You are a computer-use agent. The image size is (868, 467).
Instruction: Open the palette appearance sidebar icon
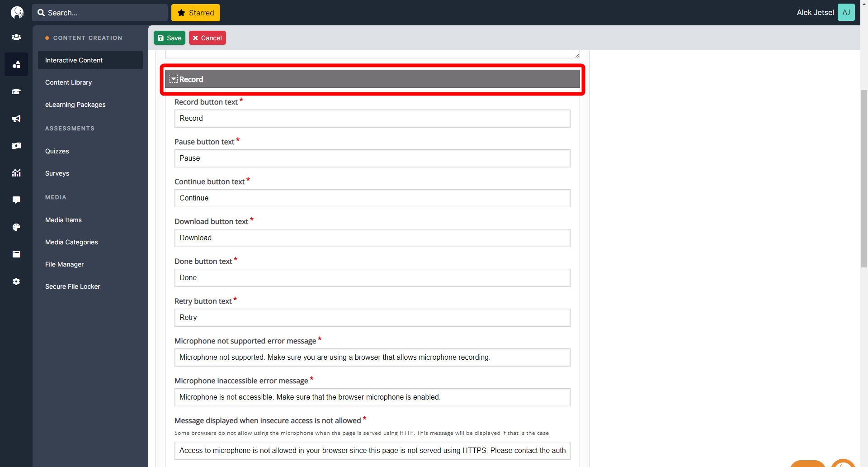coord(16,227)
